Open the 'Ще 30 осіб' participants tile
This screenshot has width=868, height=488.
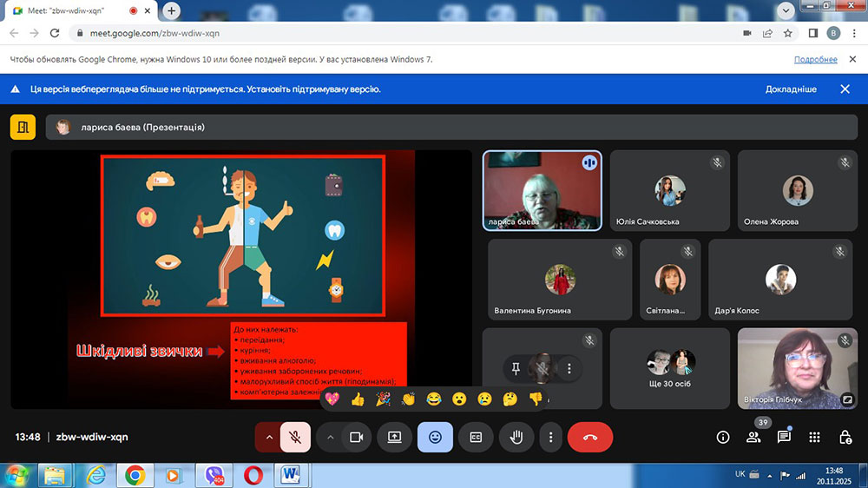click(669, 368)
